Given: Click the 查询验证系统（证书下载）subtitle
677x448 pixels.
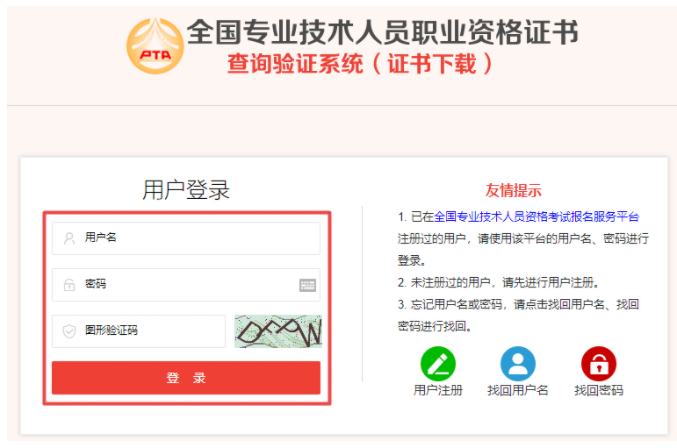Looking at the screenshot, I should pyautogui.click(x=361, y=64).
